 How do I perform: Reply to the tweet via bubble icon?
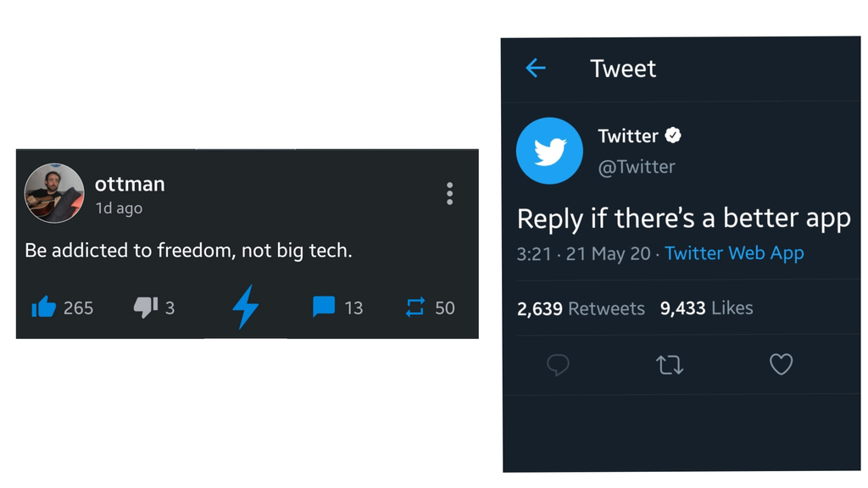click(558, 364)
